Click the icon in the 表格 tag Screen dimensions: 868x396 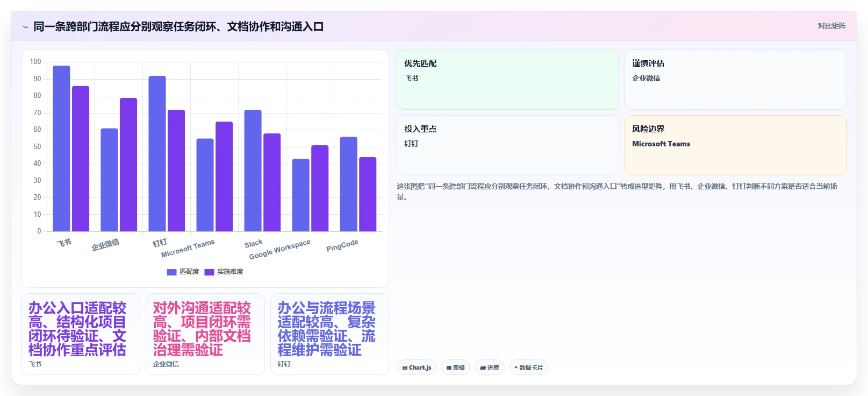(x=449, y=368)
